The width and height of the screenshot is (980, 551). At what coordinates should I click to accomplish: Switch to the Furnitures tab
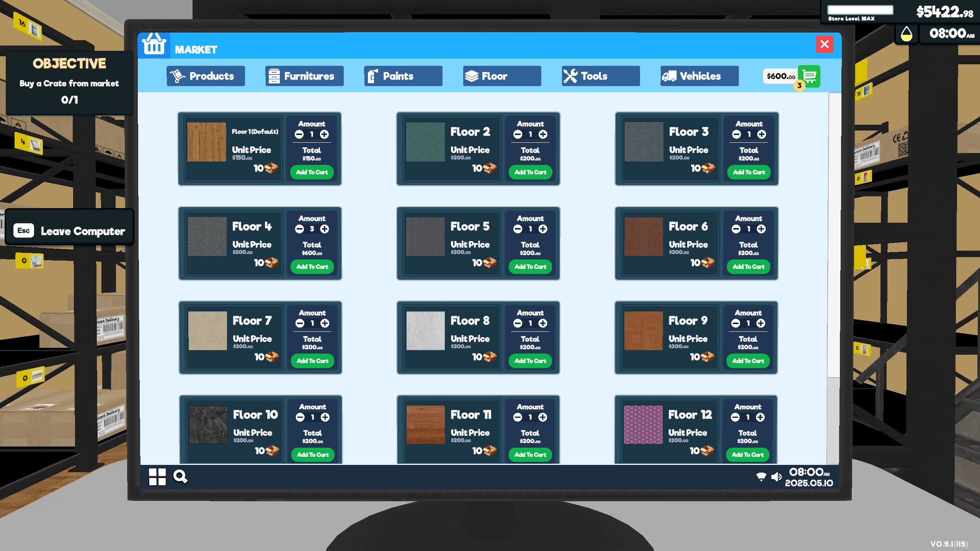304,76
